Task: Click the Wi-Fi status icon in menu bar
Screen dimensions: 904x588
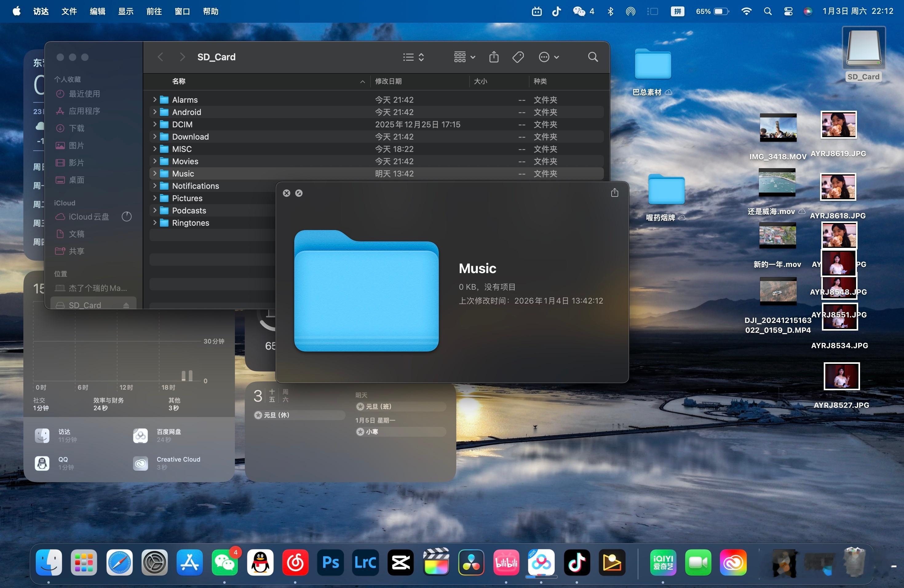Action: pos(746,11)
